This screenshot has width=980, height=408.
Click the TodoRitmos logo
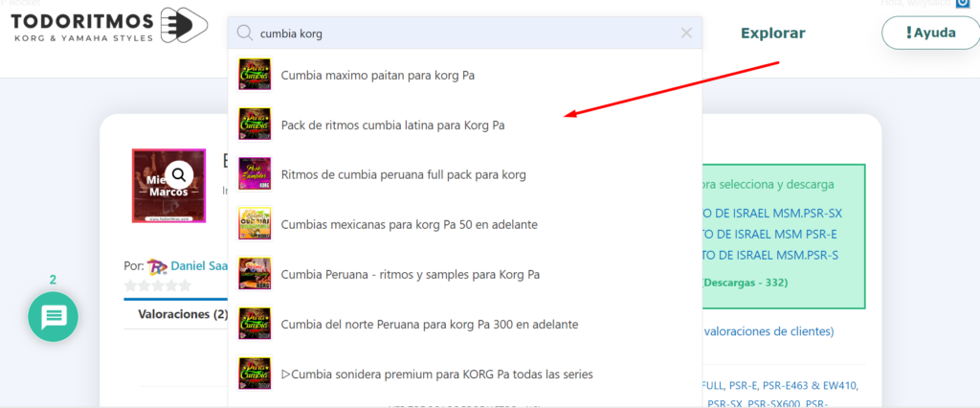click(109, 26)
